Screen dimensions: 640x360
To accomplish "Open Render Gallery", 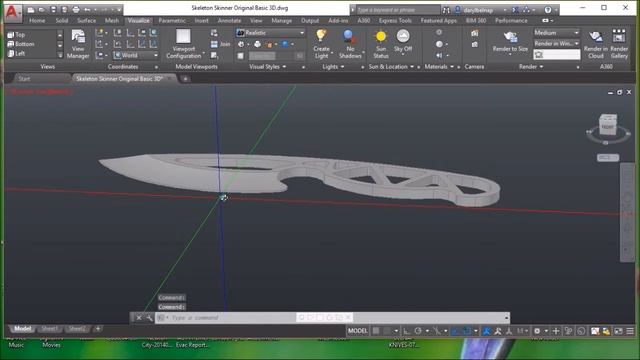I will [619, 44].
